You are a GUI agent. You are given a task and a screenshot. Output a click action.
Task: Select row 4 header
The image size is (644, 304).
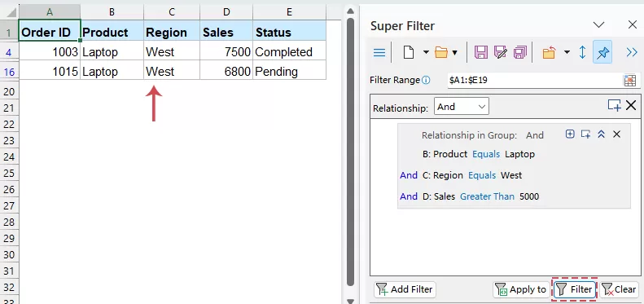[9, 52]
